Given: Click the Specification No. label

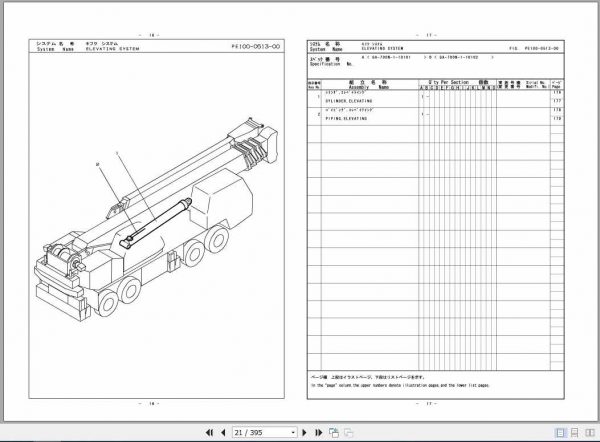Looking at the screenshot, I should [331, 64].
